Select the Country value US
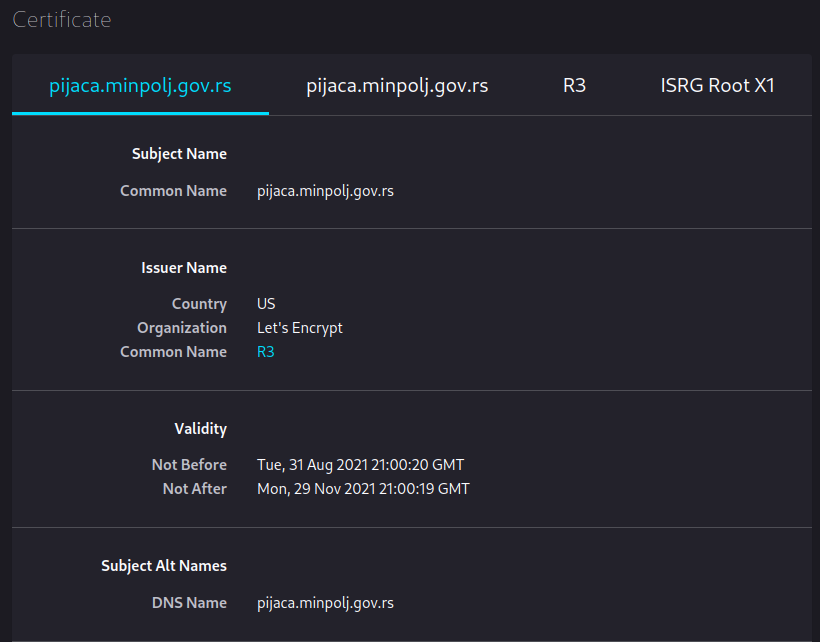This screenshot has width=820, height=642. pyautogui.click(x=266, y=304)
